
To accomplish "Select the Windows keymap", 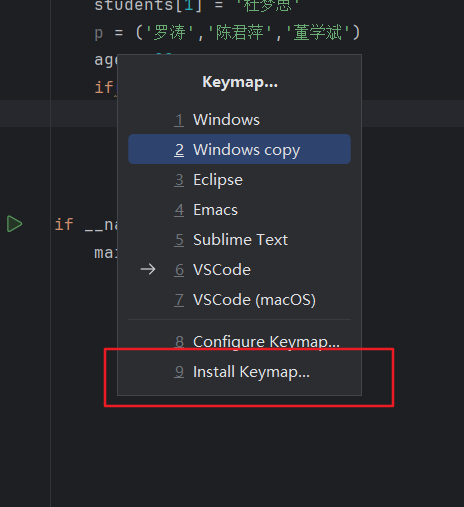I will (x=239, y=120).
